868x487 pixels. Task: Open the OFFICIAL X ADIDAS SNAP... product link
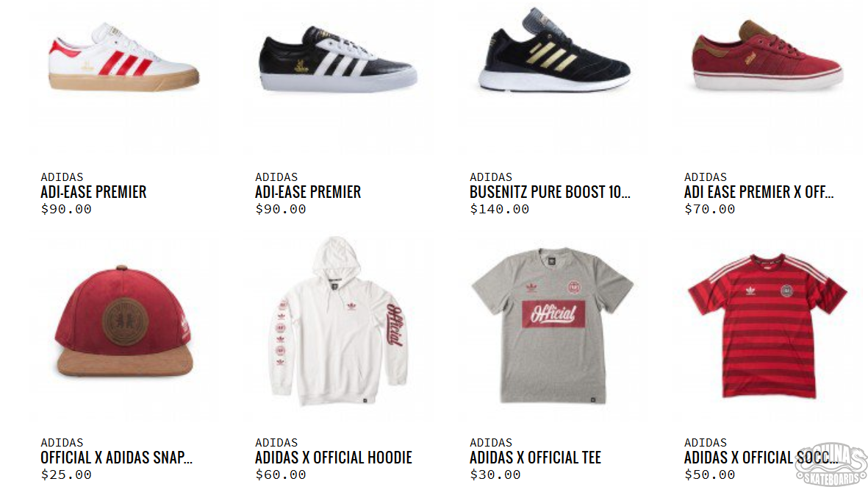[116, 458]
